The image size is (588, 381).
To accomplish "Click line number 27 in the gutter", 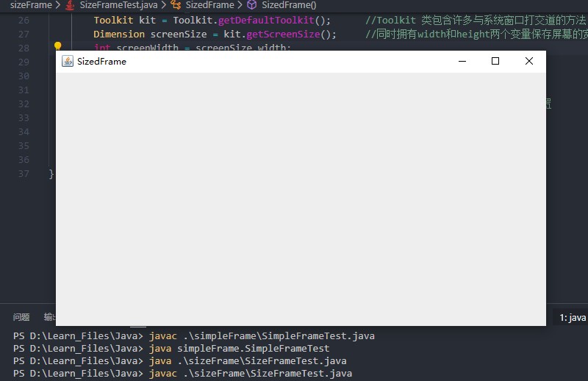I will pyautogui.click(x=24, y=34).
